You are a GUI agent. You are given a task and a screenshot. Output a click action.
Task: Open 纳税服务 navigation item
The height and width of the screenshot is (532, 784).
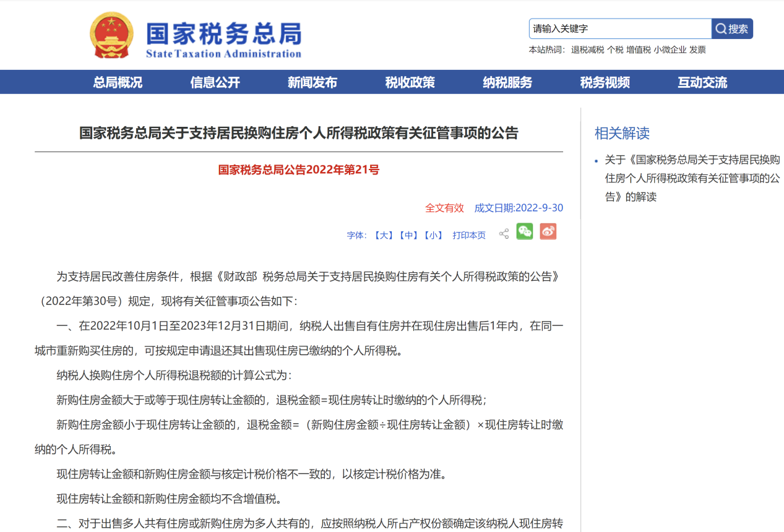click(x=507, y=82)
